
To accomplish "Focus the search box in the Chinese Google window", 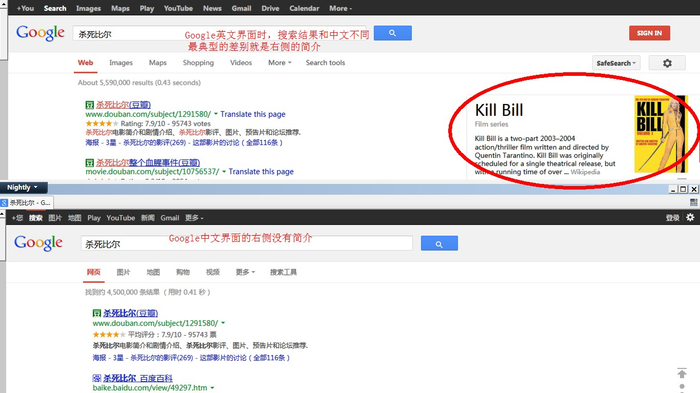I will coord(246,244).
